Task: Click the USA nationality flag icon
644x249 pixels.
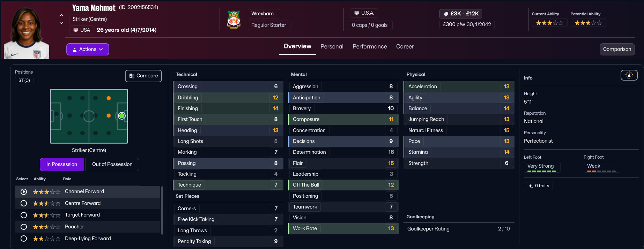Action: tap(76, 30)
